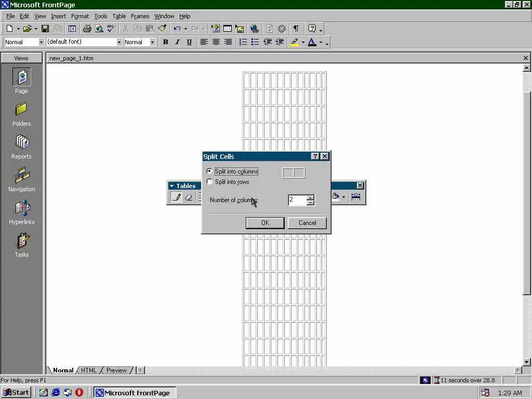532x399 pixels.
Task: Click Microsoft FrontPage taskbar button
Action: click(x=135, y=393)
